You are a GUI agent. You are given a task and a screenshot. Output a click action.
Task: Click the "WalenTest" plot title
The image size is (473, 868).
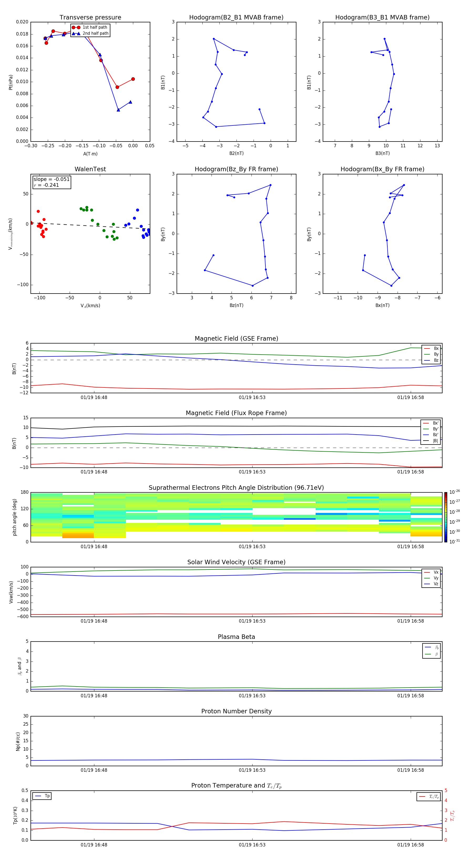click(90, 169)
